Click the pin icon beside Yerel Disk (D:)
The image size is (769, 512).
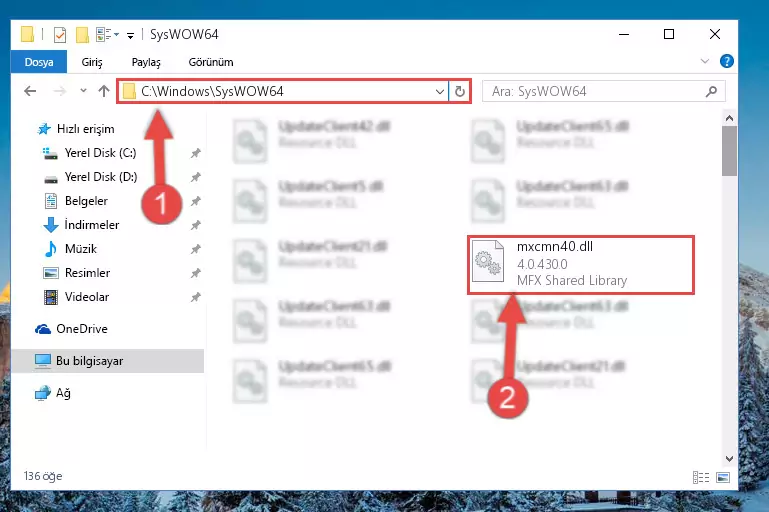(x=196, y=177)
